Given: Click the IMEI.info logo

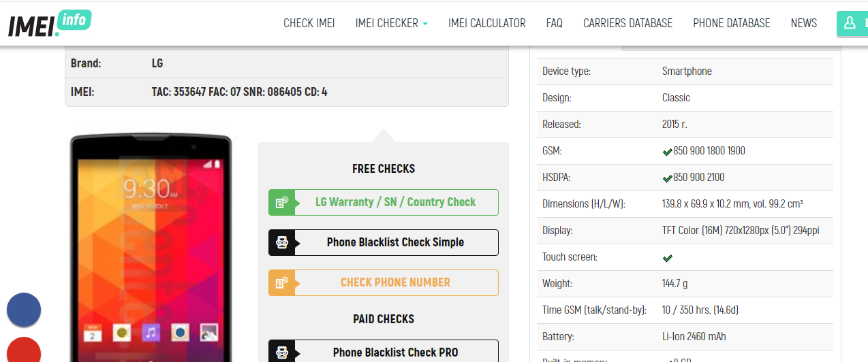Looking at the screenshot, I should [x=49, y=23].
